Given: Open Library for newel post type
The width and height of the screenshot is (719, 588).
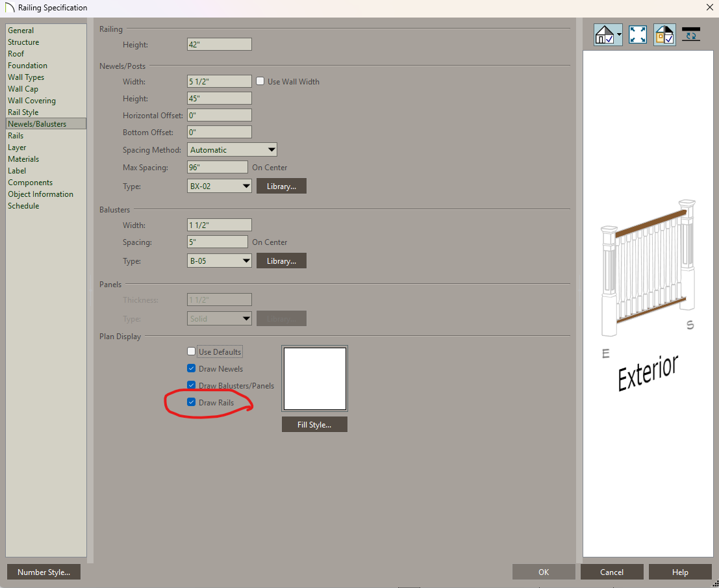Looking at the screenshot, I should pyautogui.click(x=281, y=186).
